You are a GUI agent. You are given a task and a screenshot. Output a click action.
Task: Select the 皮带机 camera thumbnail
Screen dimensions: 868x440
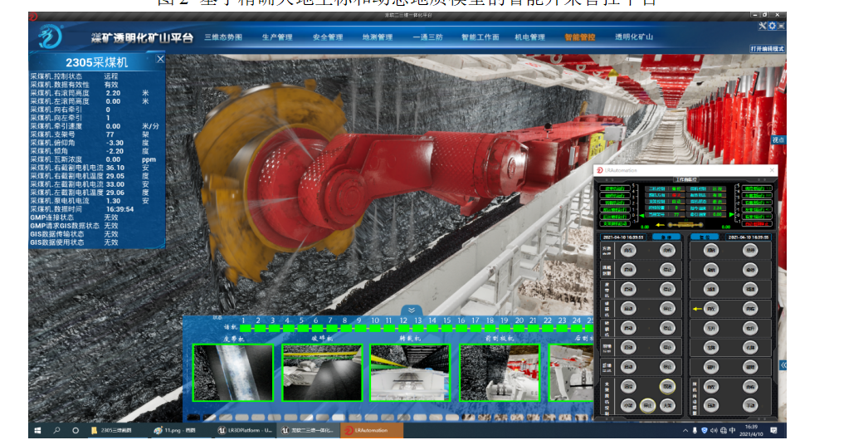coord(232,372)
